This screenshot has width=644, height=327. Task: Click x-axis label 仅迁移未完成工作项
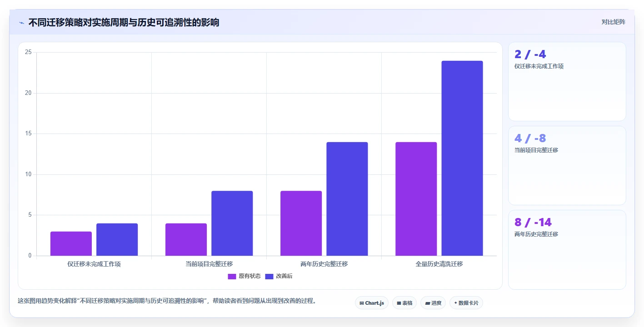coord(94,264)
